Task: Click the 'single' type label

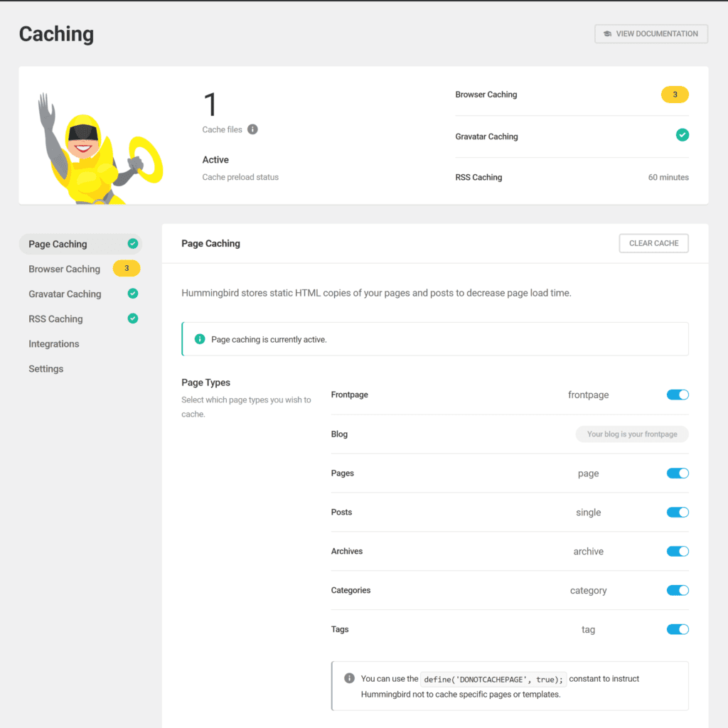Action: click(588, 512)
